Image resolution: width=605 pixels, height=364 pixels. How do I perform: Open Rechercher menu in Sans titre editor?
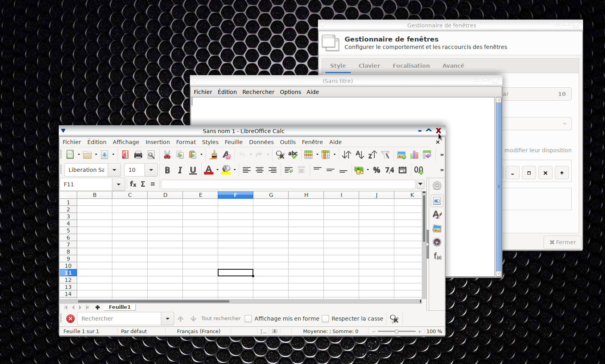[258, 92]
